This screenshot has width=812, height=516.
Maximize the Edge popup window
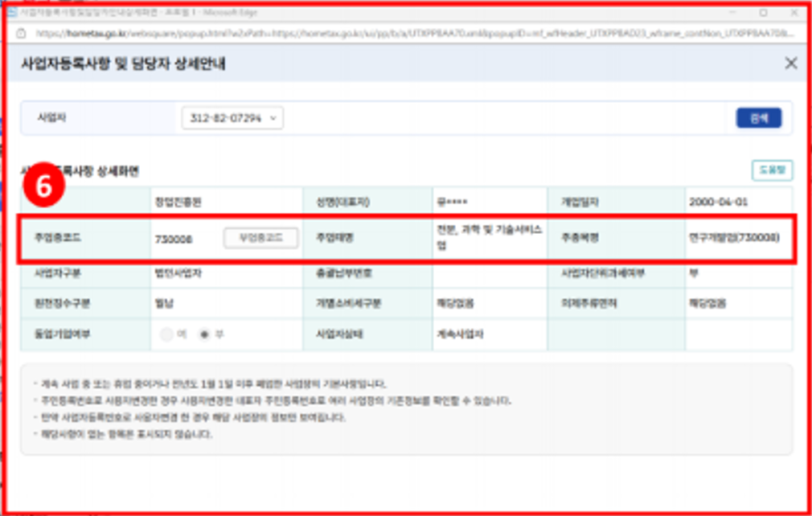click(763, 13)
